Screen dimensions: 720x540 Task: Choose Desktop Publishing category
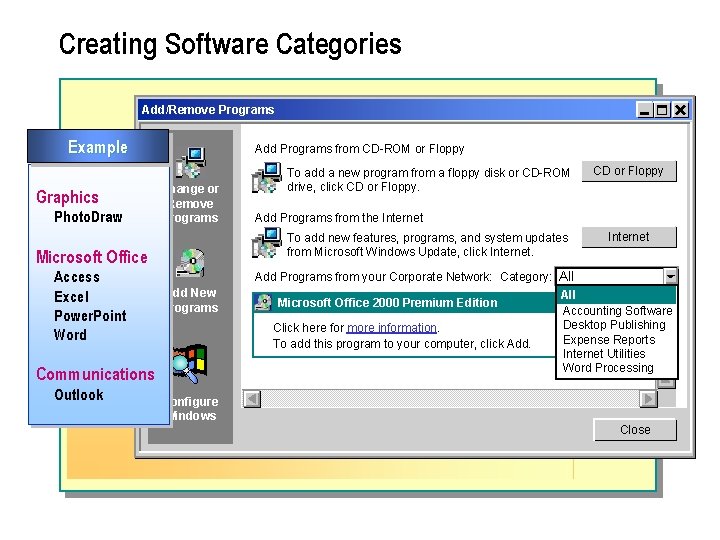pyautogui.click(x=614, y=325)
